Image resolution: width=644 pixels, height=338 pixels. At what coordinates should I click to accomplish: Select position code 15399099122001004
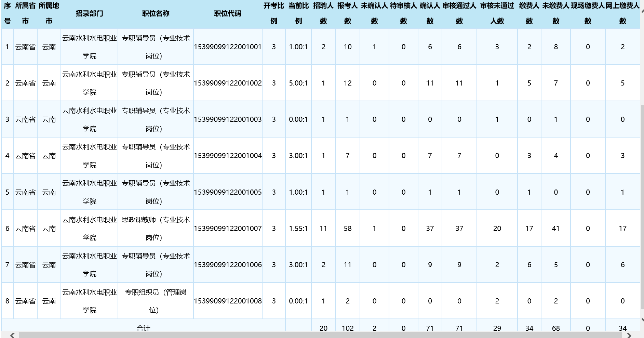coord(228,156)
